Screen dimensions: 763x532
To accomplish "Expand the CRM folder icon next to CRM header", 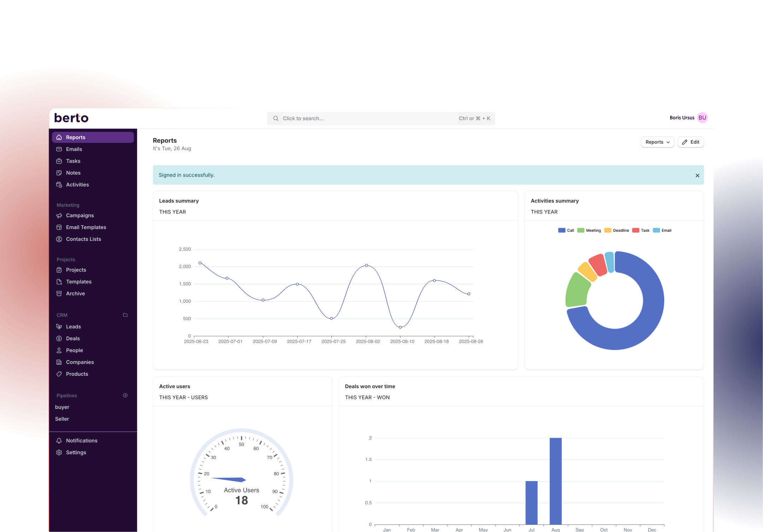I will point(125,315).
